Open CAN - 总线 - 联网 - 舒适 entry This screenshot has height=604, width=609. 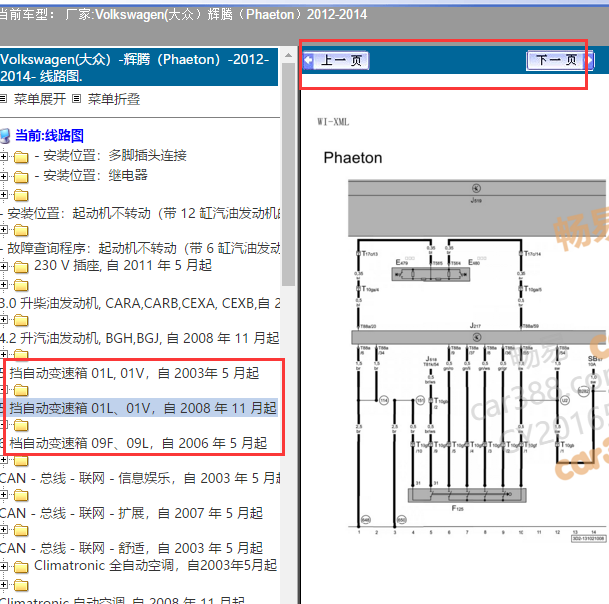(x=131, y=548)
